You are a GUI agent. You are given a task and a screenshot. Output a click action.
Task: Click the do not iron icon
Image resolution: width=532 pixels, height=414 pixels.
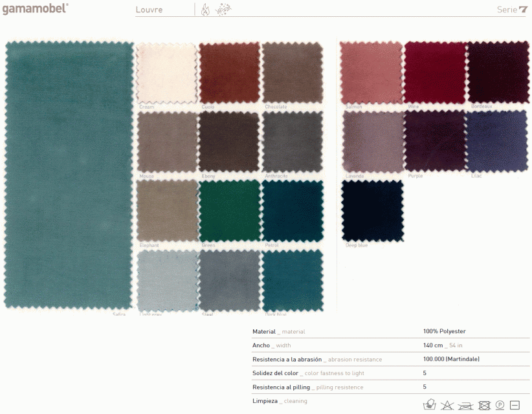[x=465, y=405]
